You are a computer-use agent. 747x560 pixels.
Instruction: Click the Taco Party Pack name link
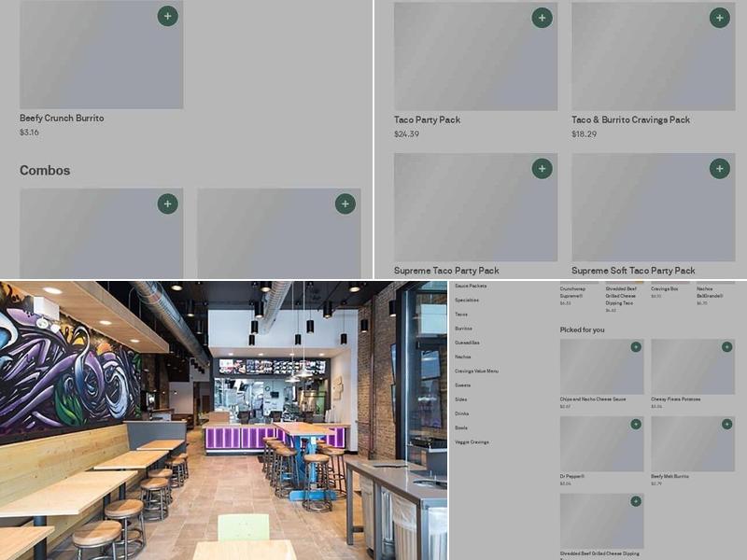click(x=427, y=120)
